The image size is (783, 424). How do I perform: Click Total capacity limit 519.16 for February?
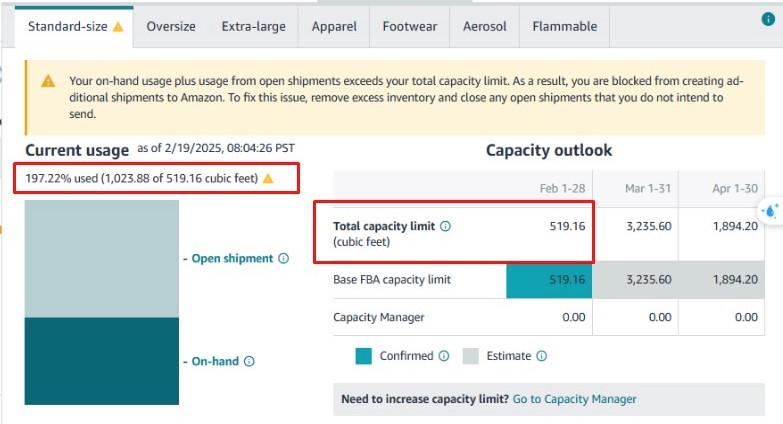567,226
